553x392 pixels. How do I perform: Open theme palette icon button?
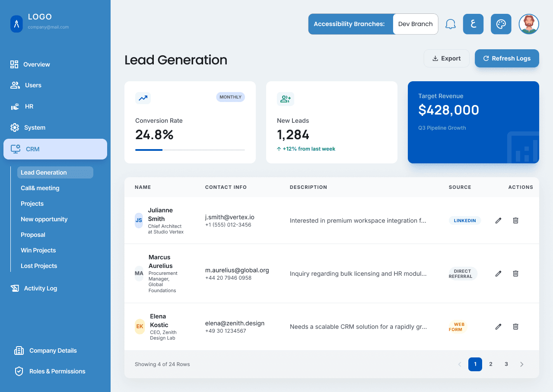501,24
